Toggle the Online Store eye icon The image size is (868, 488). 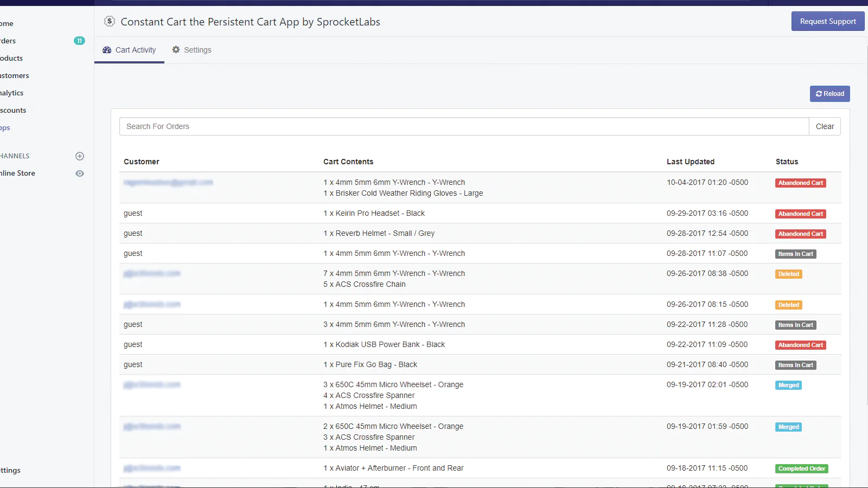pyautogui.click(x=80, y=174)
